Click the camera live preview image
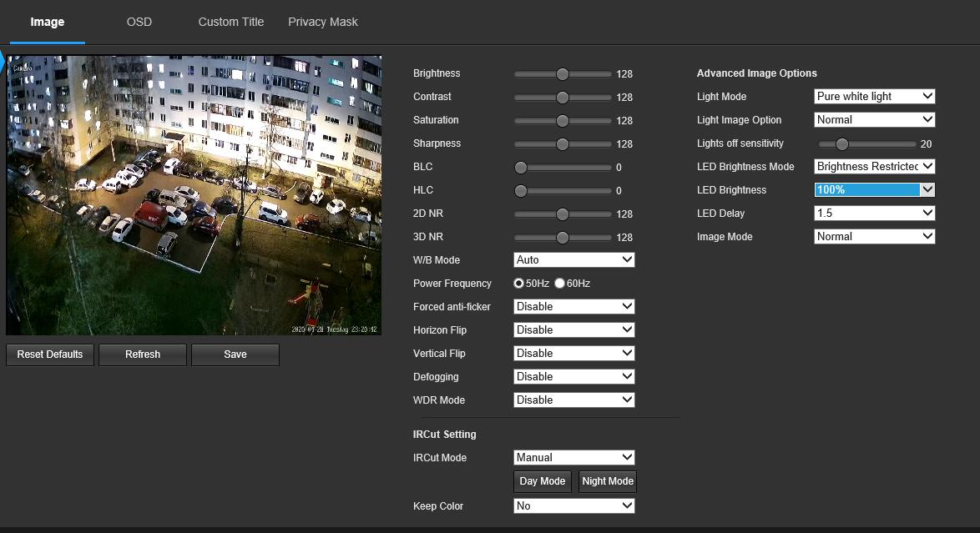 (194, 196)
